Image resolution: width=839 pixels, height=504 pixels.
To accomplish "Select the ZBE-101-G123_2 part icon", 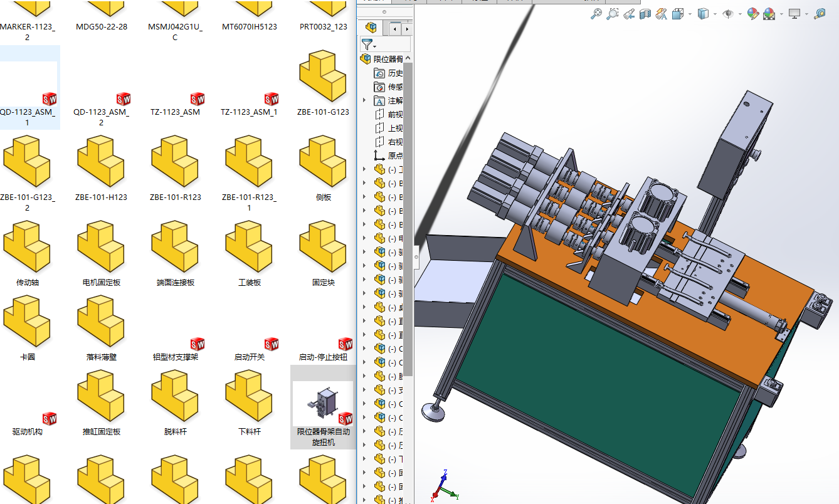I will click(27, 161).
